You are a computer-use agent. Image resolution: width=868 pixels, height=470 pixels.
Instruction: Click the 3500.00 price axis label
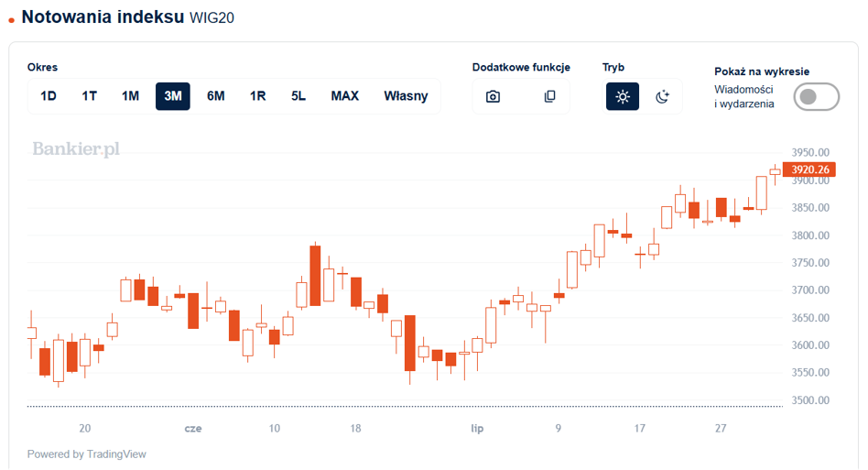pyautogui.click(x=810, y=400)
